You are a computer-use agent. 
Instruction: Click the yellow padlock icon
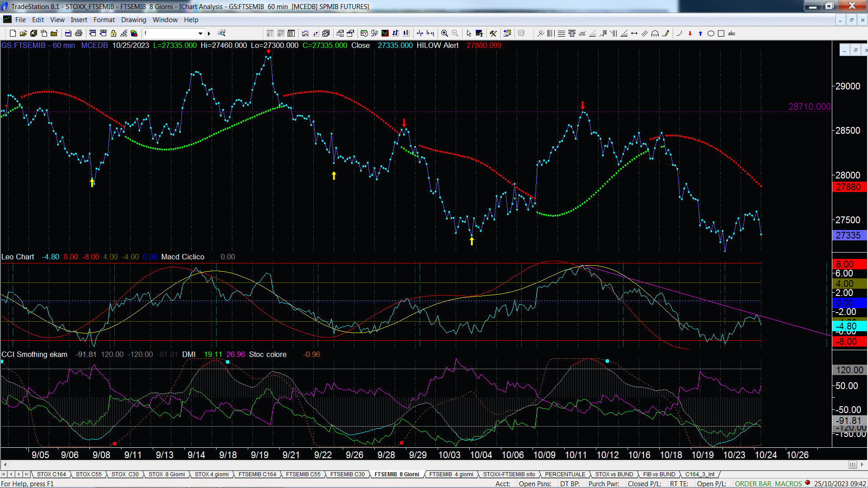click(113, 33)
